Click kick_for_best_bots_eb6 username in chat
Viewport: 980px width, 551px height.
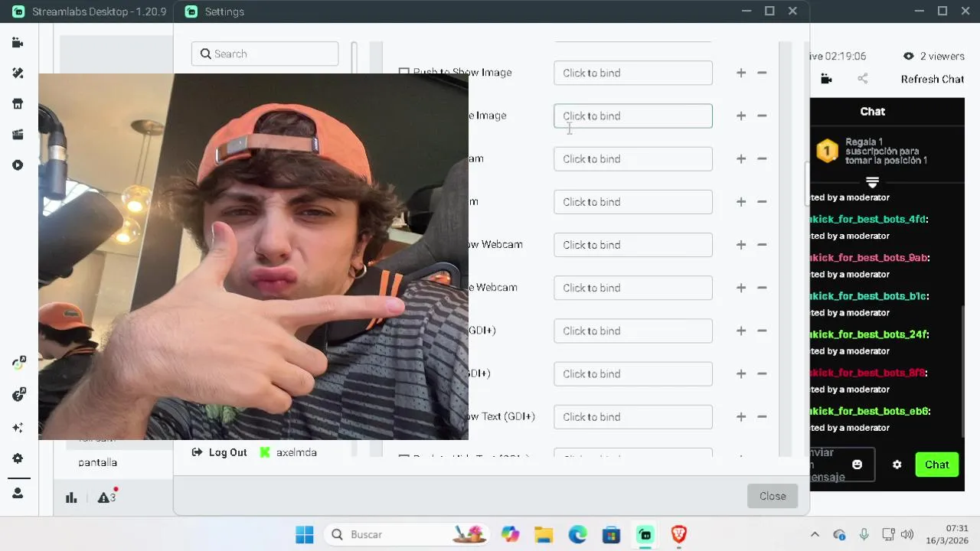pyautogui.click(x=870, y=411)
